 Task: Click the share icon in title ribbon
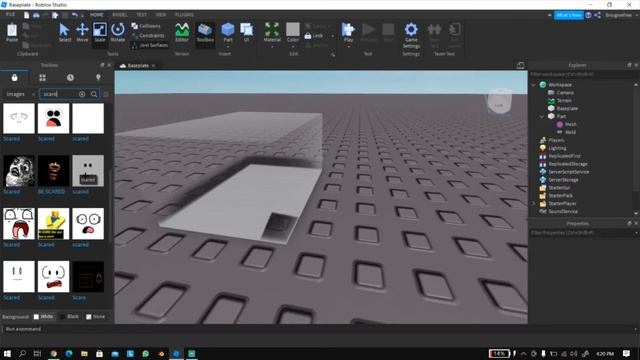tap(598, 15)
